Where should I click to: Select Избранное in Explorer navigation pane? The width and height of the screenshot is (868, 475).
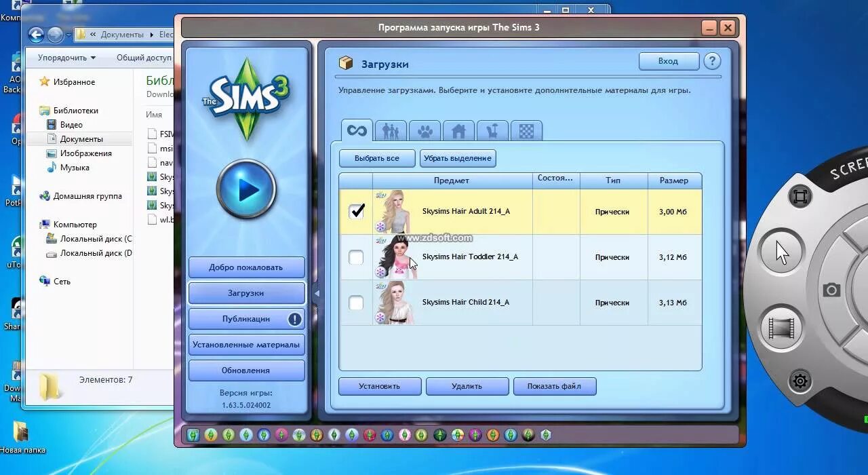pos(74,82)
